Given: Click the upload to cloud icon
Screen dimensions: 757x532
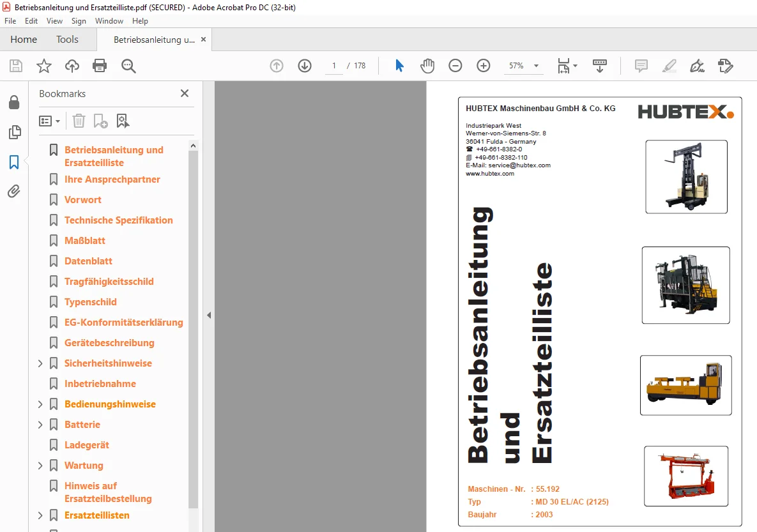Looking at the screenshot, I should (72, 66).
